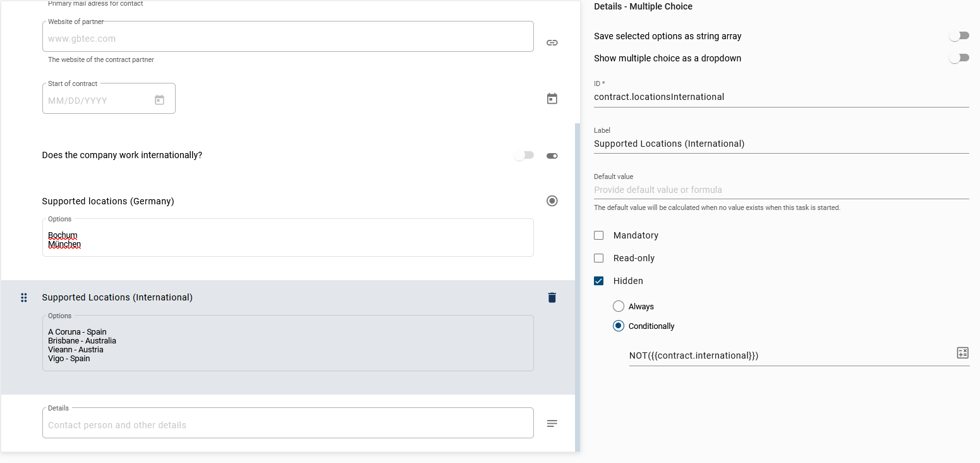Click the link icon beside the website field
Viewport: 980px width, 463px height.
tap(552, 42)
